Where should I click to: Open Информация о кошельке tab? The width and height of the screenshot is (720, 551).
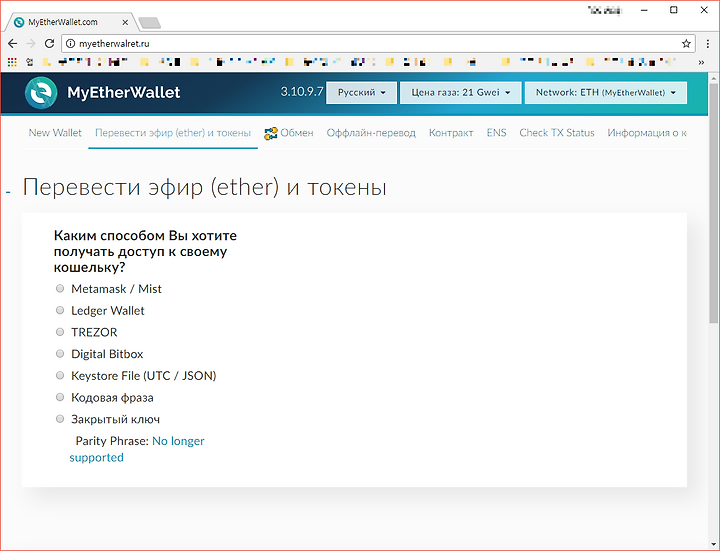pos(647,133)
